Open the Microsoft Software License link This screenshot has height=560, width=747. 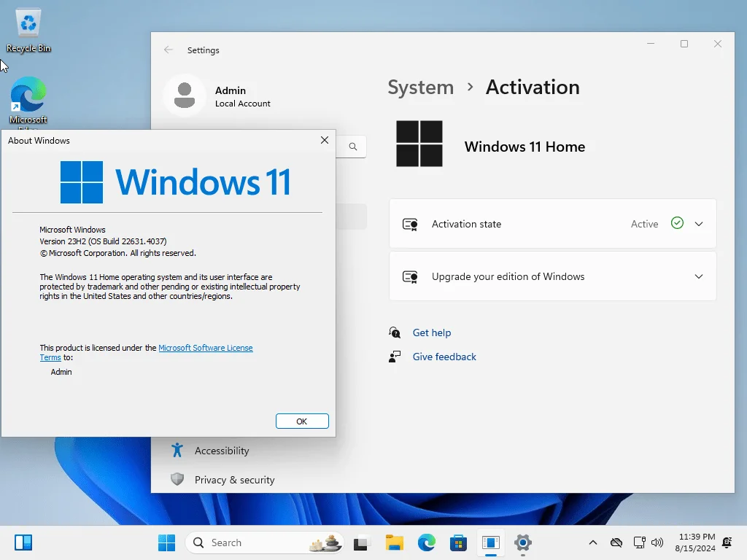205,348
